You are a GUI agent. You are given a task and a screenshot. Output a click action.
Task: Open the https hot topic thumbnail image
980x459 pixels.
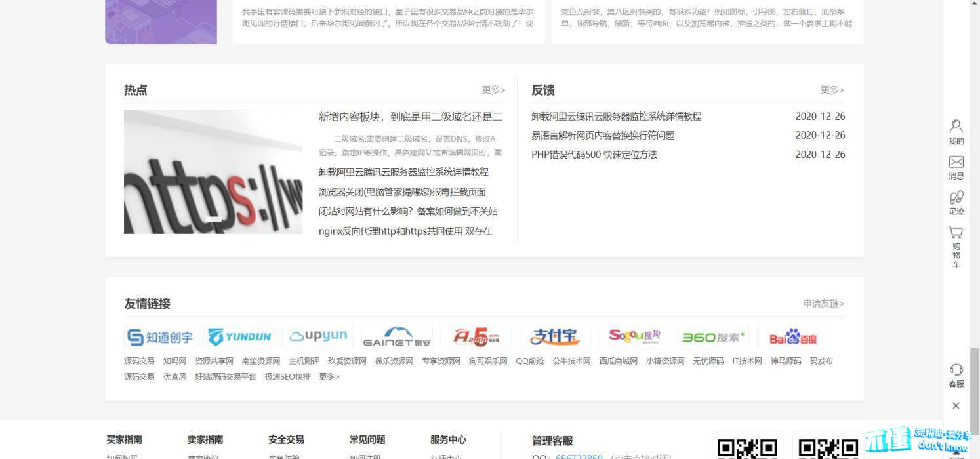pos(213,172)
